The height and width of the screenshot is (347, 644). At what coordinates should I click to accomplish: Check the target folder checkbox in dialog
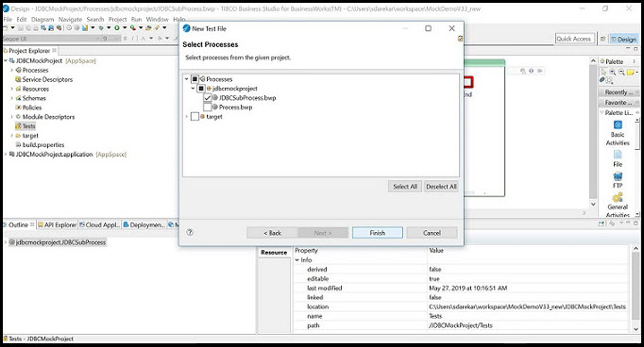(x=195, y=117)
